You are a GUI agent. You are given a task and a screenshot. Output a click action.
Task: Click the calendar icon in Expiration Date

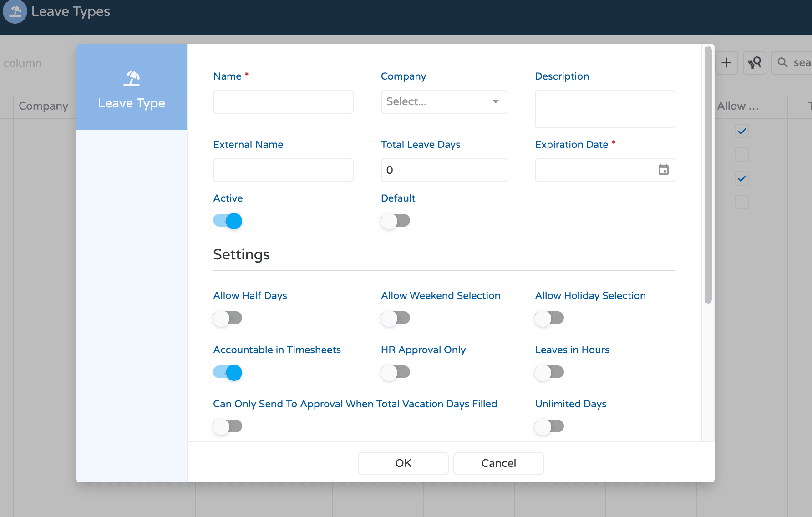[663, 170]
